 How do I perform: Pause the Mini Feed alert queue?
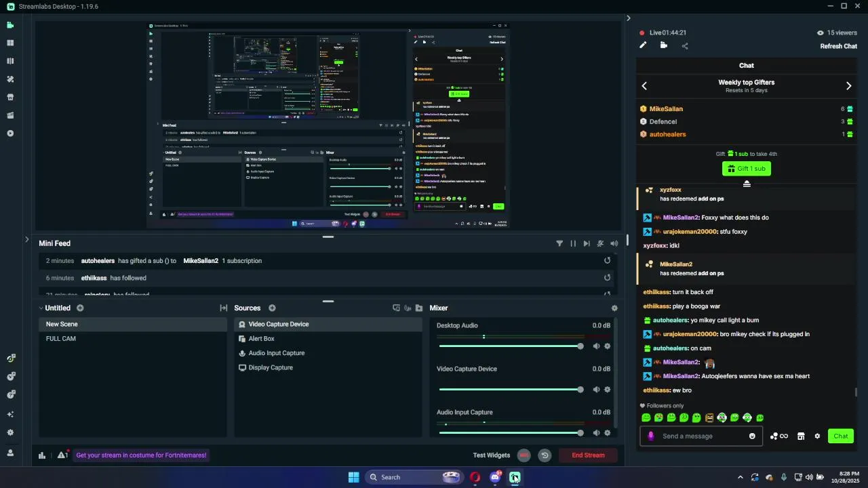point(573,243)
